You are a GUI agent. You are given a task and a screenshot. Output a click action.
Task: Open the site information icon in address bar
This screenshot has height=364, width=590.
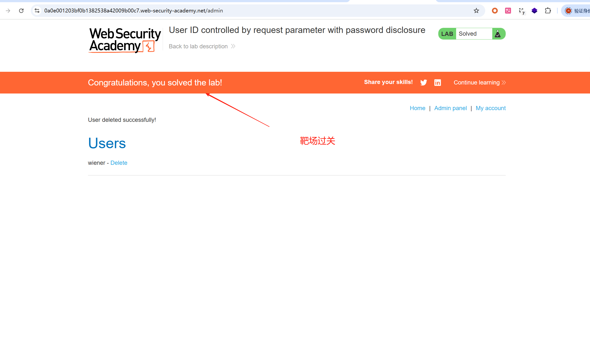[37, 11]
